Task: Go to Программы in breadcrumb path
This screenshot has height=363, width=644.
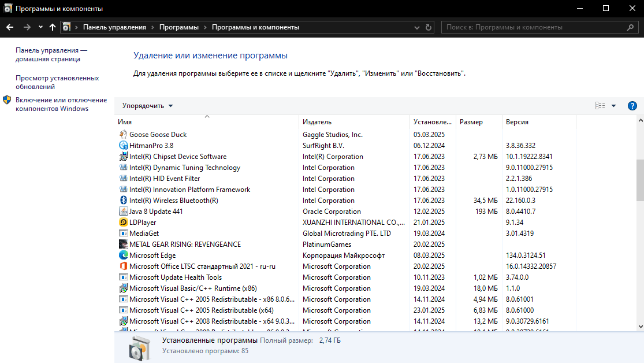Action: coord(178,27)
